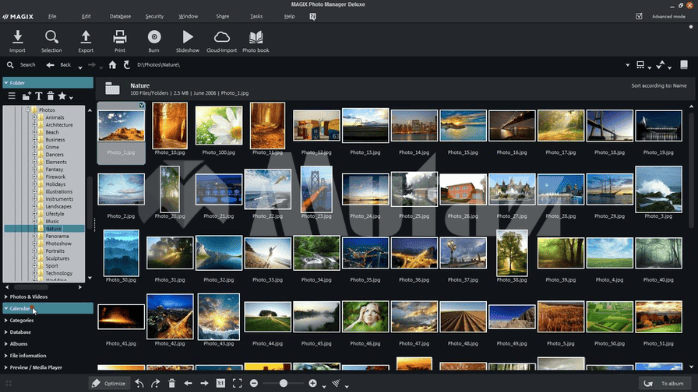This screenshot has height=392, width=698.
Task: Open the File menu
Action: (x=52, y=16)
